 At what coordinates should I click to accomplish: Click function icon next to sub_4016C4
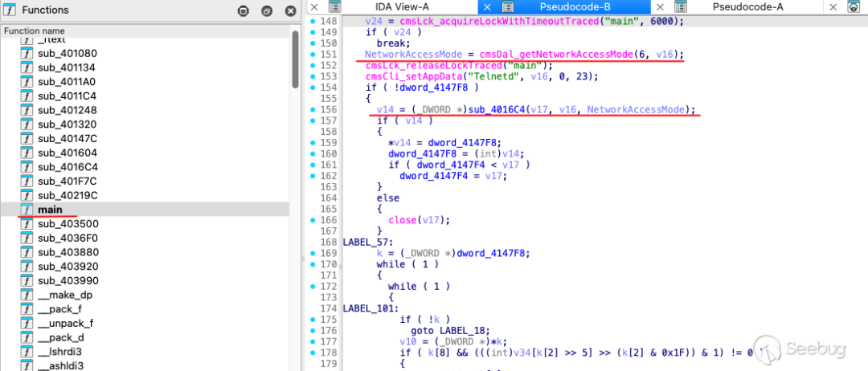(x=26, y=167)
